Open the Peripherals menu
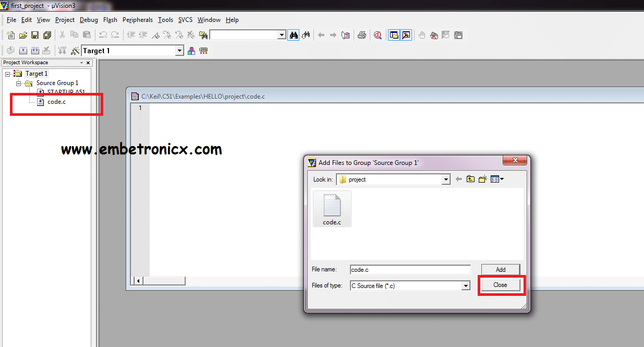The height and width of the screenshot is (347, 644). [x=138, y=20]
